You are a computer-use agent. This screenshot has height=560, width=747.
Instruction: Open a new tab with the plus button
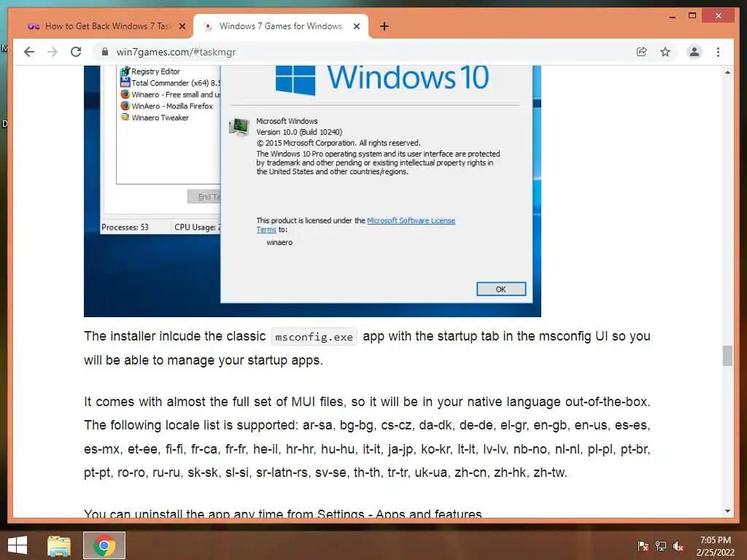[x=384, y=26]
